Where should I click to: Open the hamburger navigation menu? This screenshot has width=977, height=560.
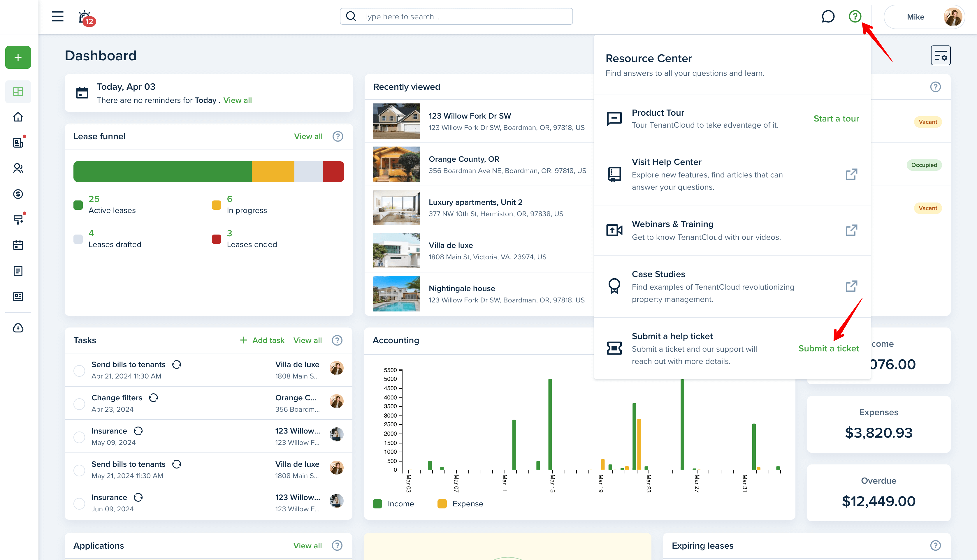tap(58, 16)
